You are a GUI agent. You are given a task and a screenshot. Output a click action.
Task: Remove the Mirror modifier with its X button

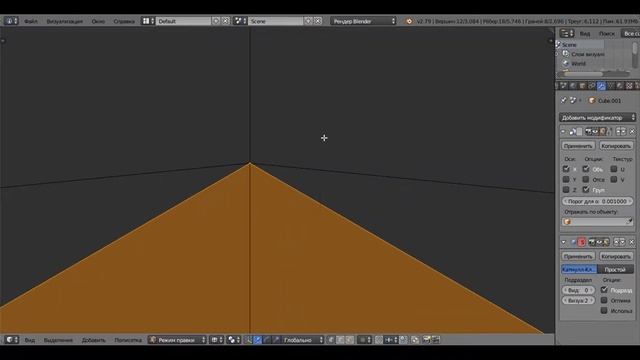(x=632, y=131)
